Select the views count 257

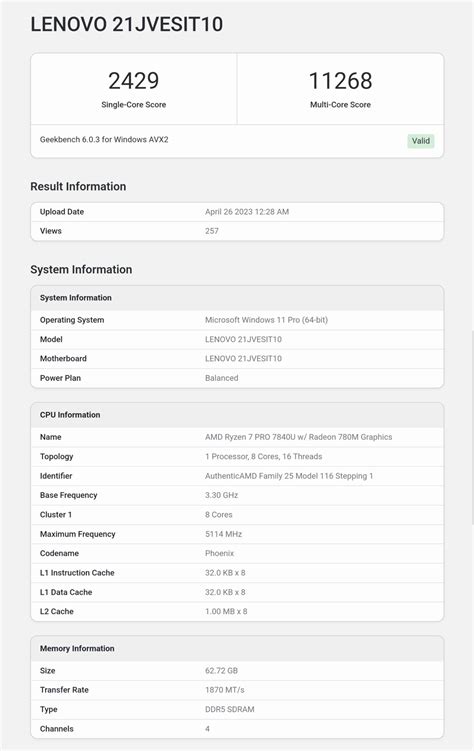pyautogui.click(x=212, y=231)
